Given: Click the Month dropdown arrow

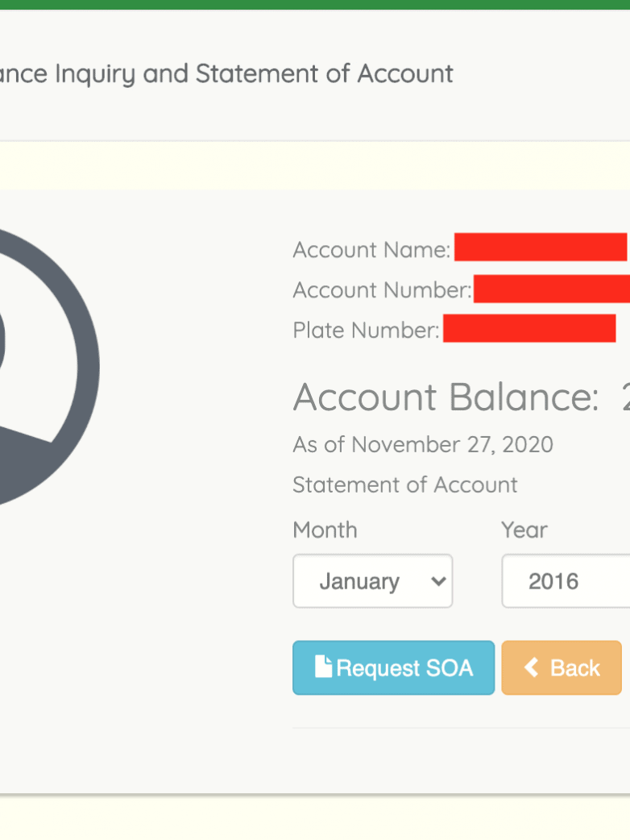Looking at the screenshot, I should (x=438, y=581).
